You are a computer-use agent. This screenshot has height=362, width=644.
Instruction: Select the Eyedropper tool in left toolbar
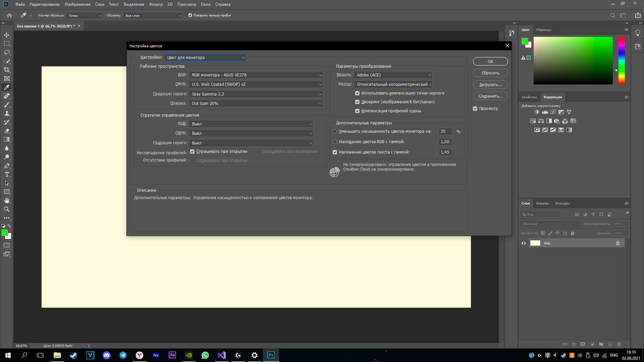[x=7, y=87]
